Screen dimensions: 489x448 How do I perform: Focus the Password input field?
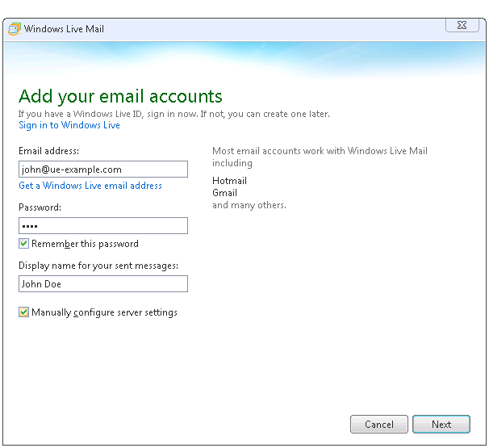point(102,226)
